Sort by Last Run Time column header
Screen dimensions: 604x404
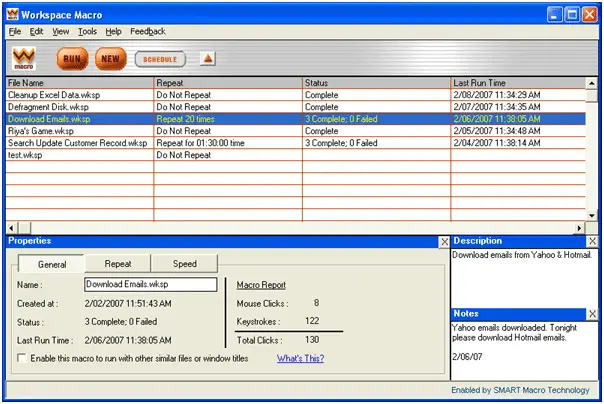point(518,83)
